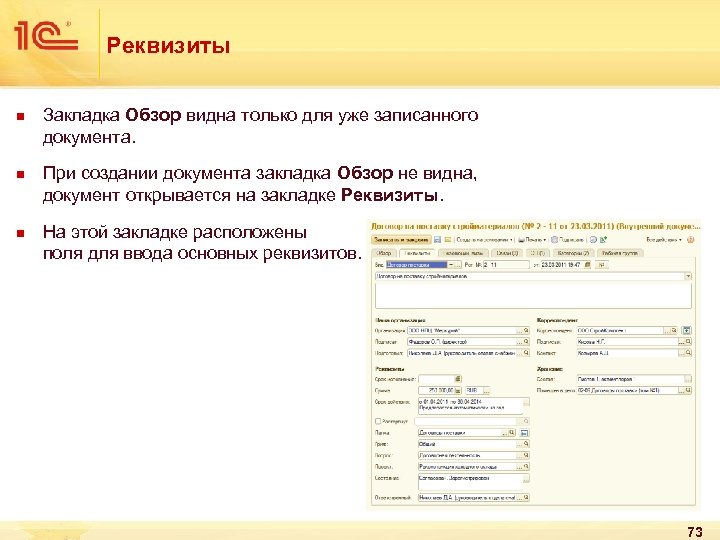Image resolution: width=720 pixels, height=540 pixels.
Task: Click the magnifier in Вопрос field
Action: [526, 455]
